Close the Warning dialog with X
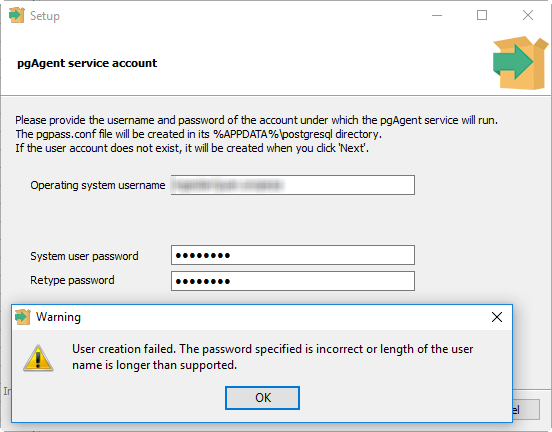The image size is (552, 432). (x=497, y=317)
